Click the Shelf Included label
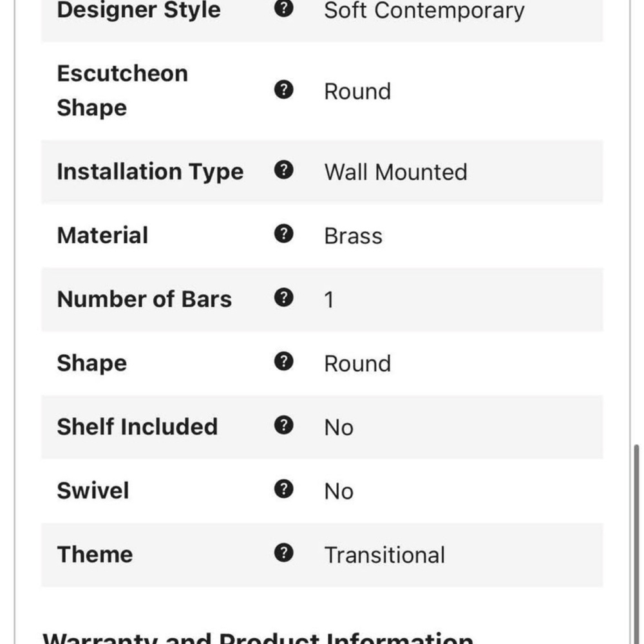Screen dimensions: 644x644 137,427
